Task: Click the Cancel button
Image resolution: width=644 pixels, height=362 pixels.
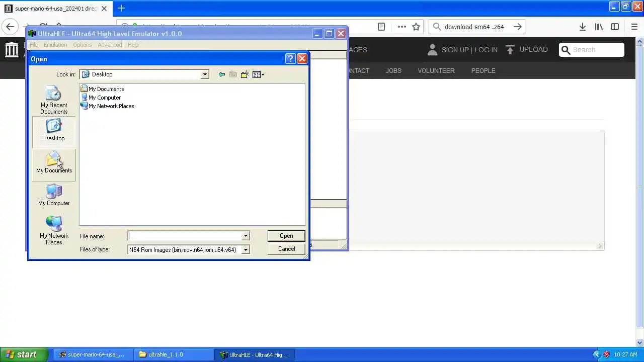Action: 286,249
